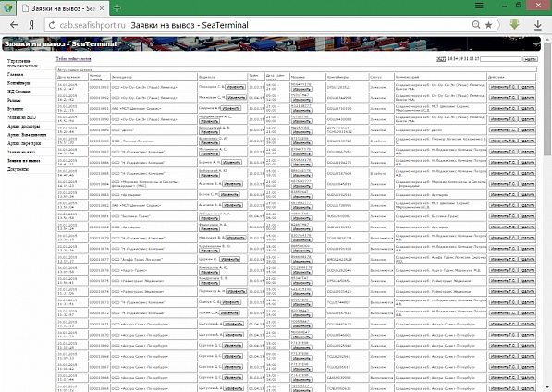The width and height of the screenshot is (552, 392).
Task: Click 'Удалить' for request 000013887
Action: 527,152
